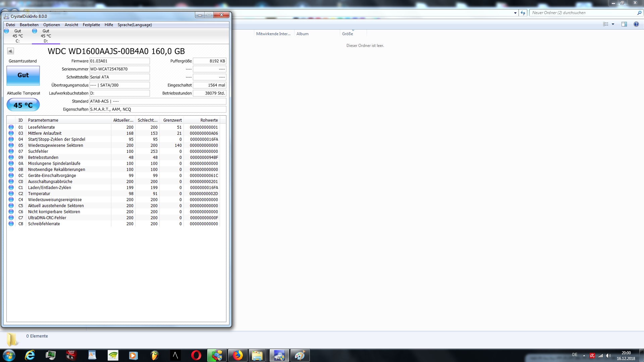Click the Neuer Ordner search field
Image resolution: width=644 pixels, height=362 pixels.
click(x=584, y=13)
